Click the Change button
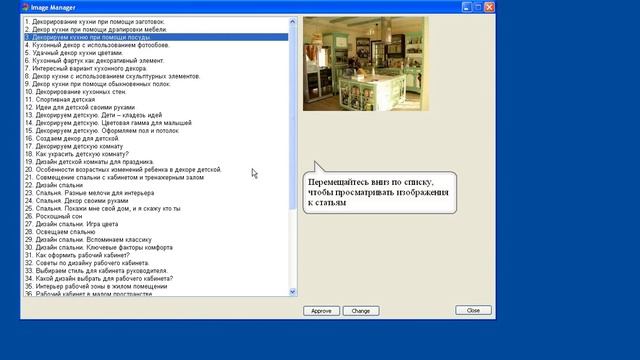 tap(361, 311)
